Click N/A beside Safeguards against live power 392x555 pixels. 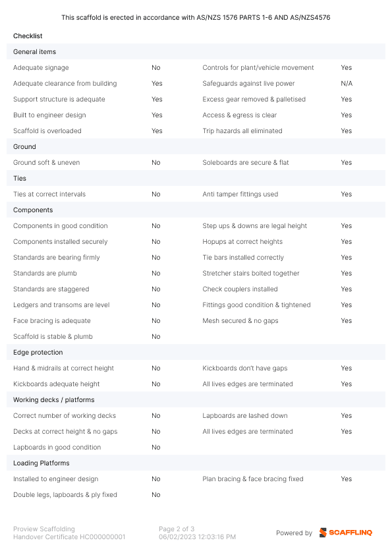[347, 84]
